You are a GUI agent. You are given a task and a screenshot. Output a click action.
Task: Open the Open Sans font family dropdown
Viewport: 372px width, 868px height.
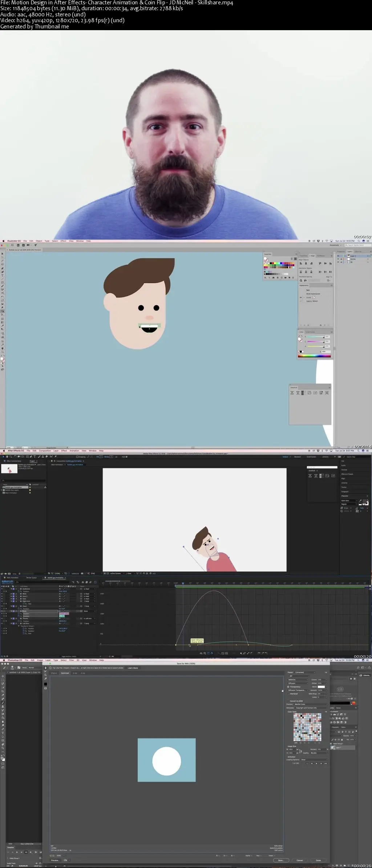point(349,501)
